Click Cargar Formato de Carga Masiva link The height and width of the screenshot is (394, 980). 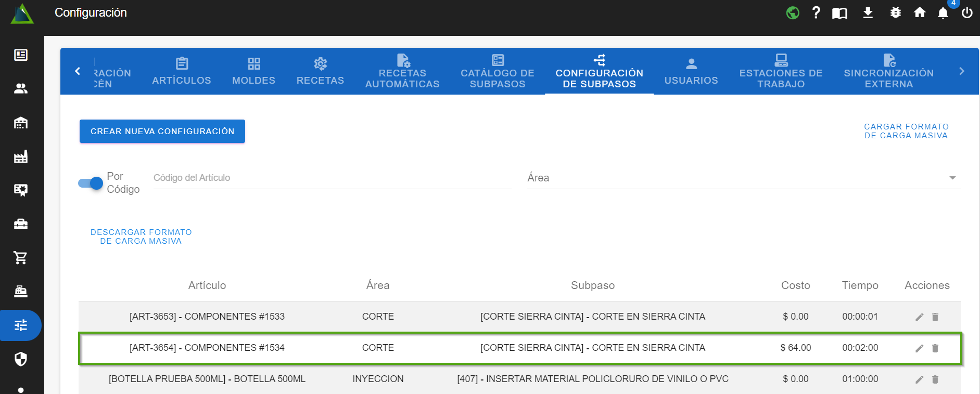(x=906, y=131)
